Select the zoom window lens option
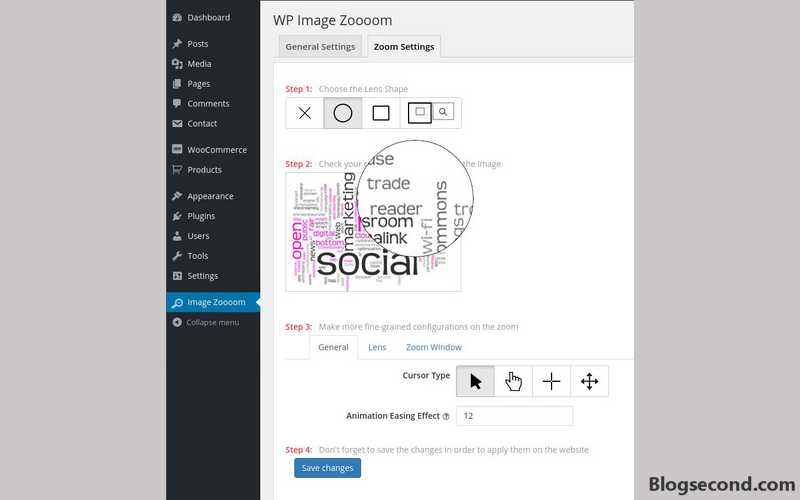Screen dimensions: 800x500 pyautogui.click(x=431, y=113)
